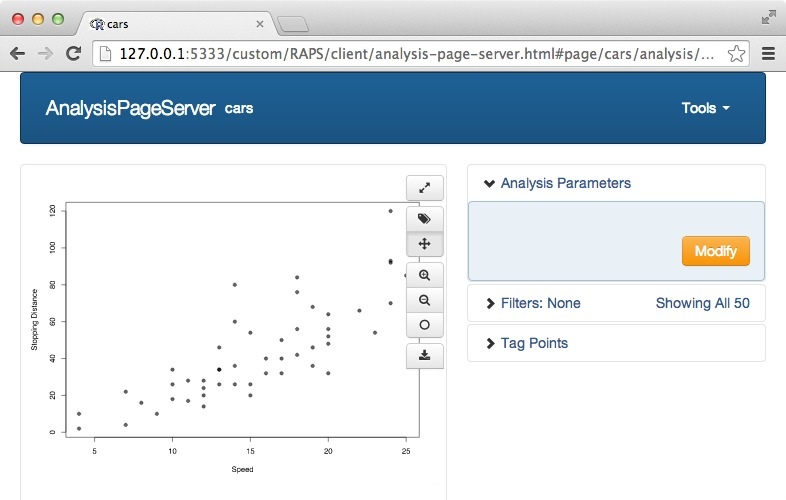This screenshot has height=500, width=786.
Task: Open Chrome hamburger menu
Action: coord(768,54)
